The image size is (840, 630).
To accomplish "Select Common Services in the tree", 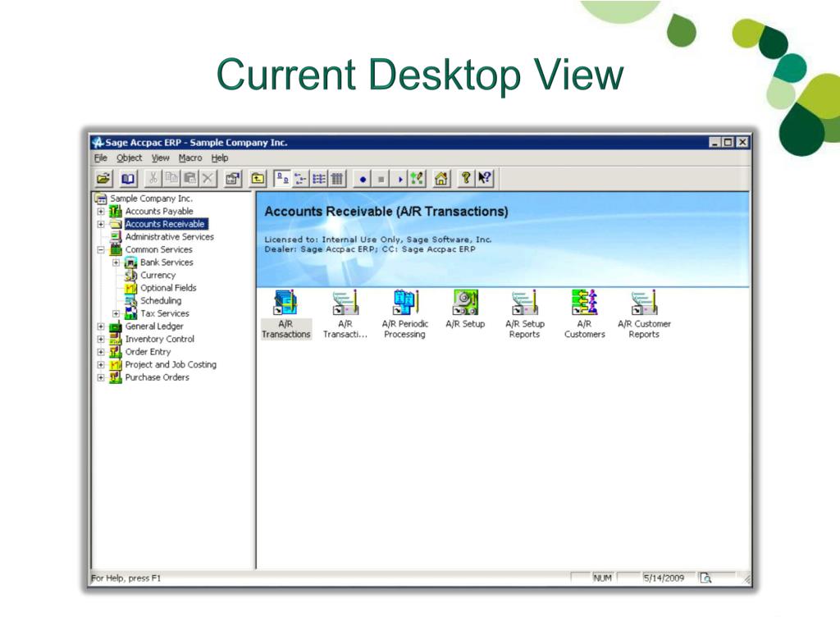I will pos(158,249).
